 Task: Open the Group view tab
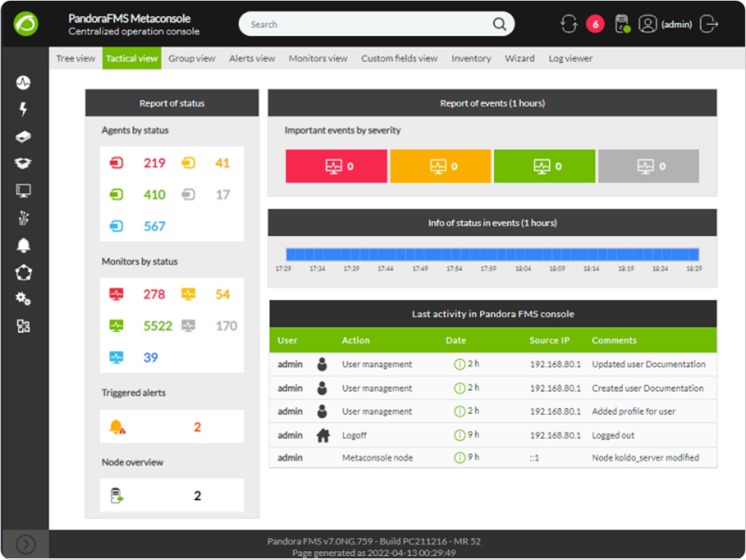[x=192, y=58]
